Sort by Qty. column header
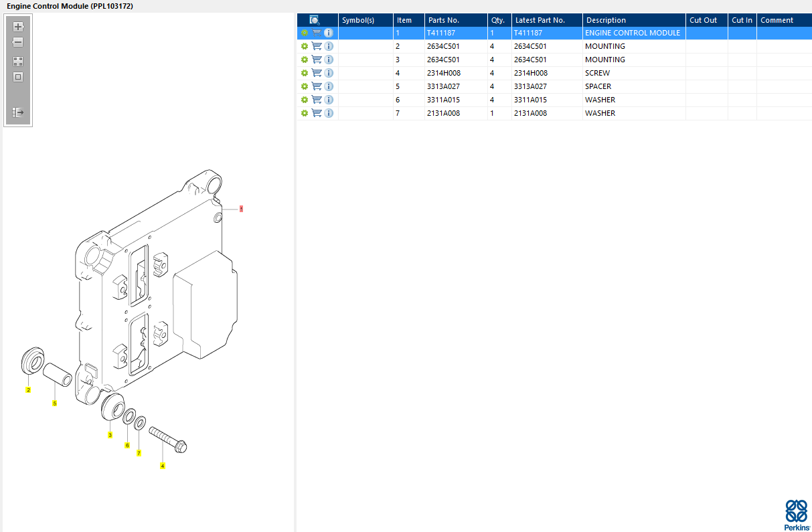 (x=499, y=20)
